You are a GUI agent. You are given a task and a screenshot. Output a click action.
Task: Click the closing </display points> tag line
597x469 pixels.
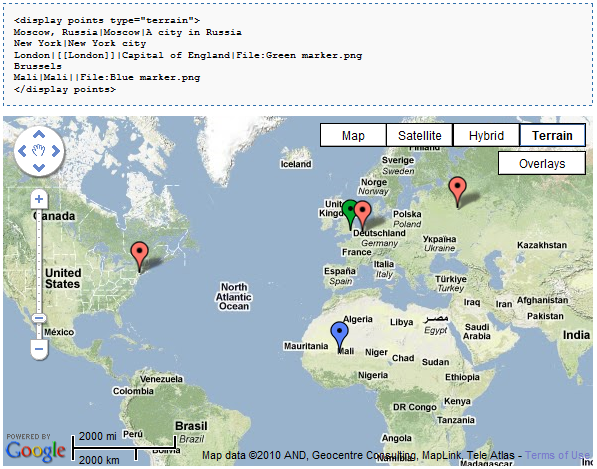[65, 89]
